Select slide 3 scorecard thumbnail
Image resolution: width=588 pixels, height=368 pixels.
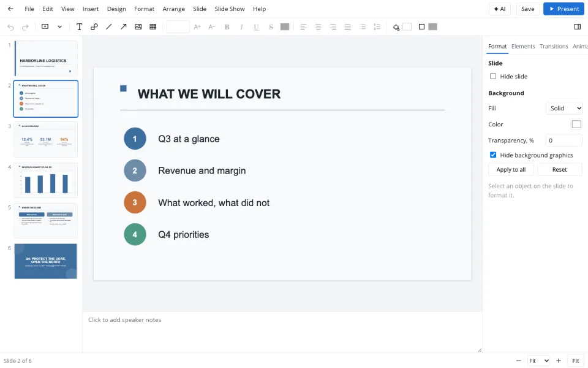[x=46, y=139]
